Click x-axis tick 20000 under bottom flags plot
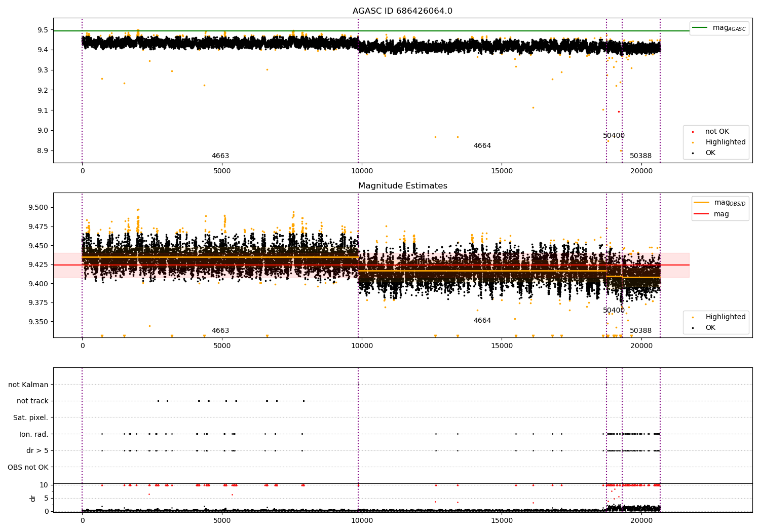Image resolution: width=760 pixels, height=532 pixels. (641, 520)
